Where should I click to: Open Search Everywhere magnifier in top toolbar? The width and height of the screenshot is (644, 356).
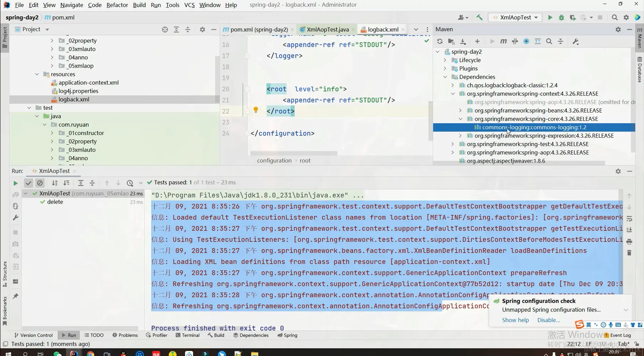615,17
